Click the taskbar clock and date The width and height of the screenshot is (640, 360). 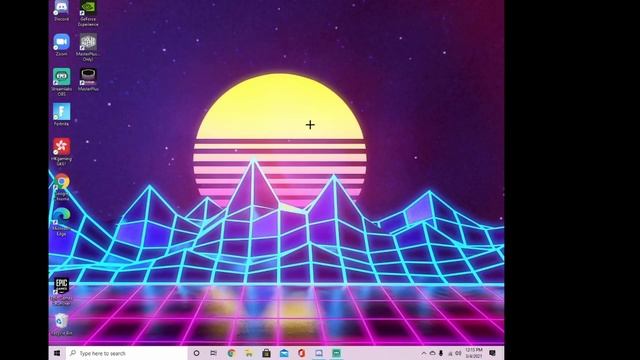coord(474,353)
